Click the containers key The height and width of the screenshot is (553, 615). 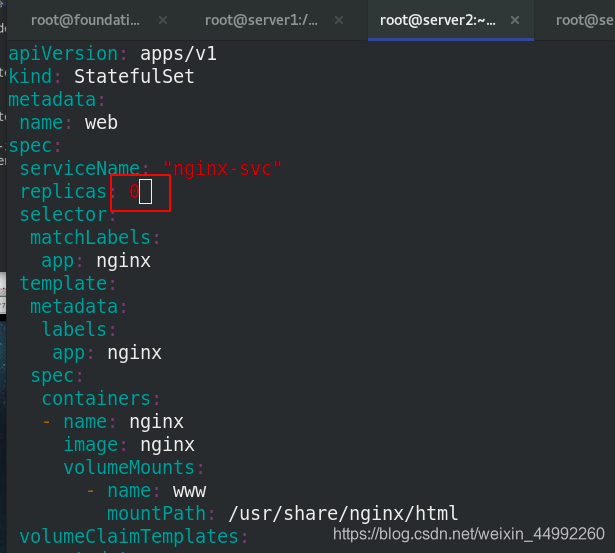click(x=96, y=399)
